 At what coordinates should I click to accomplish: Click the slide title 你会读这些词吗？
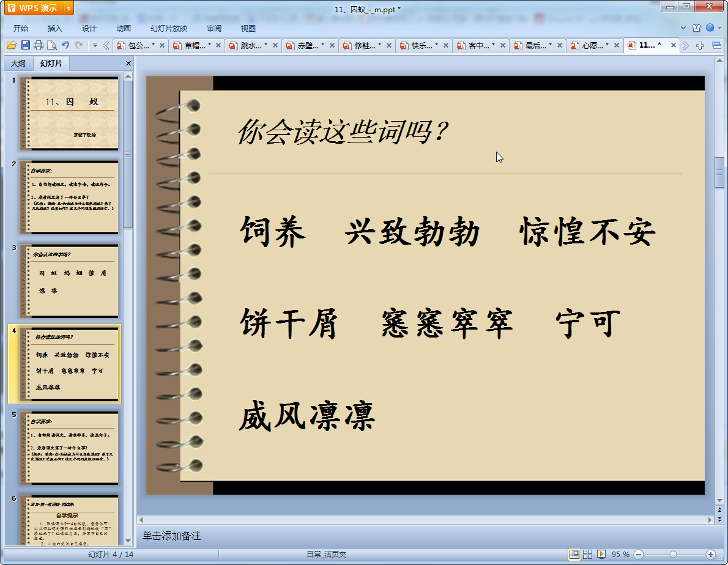[x=342, y=131]
